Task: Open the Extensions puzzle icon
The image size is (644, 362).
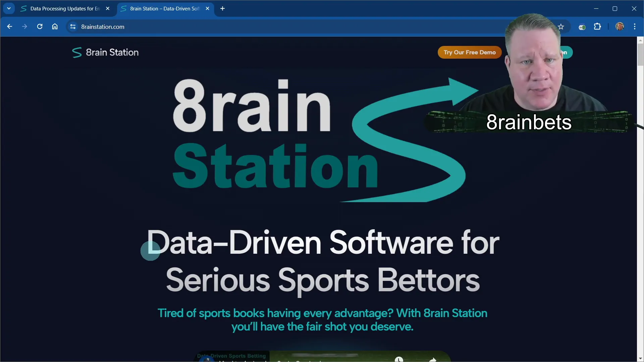Action: [597, 26]
